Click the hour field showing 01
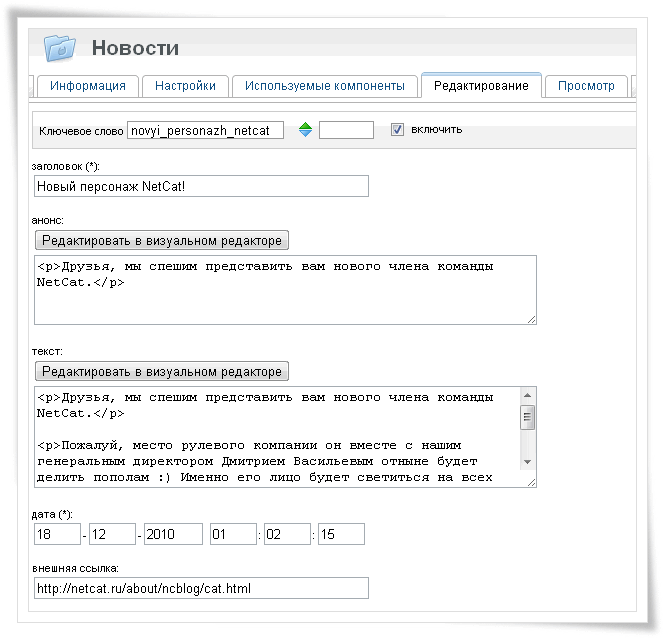 (x=233, y=534)
